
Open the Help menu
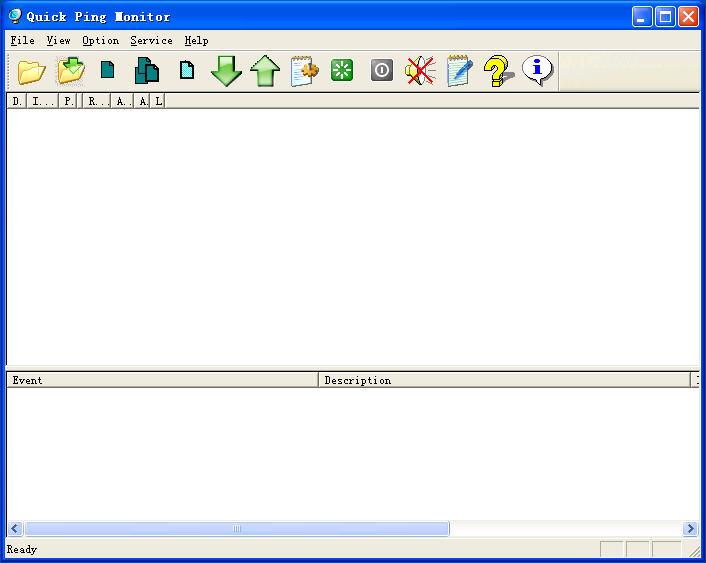pos(196,41)
